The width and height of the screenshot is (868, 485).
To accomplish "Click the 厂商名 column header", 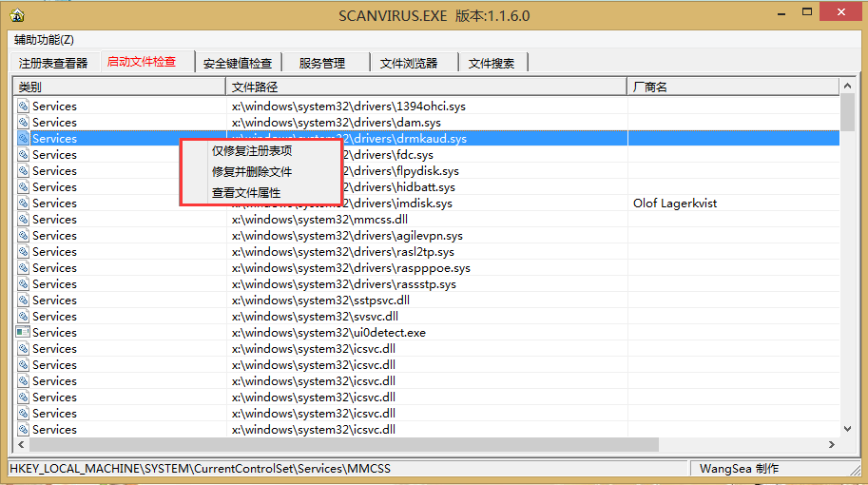I will (732, 87).
